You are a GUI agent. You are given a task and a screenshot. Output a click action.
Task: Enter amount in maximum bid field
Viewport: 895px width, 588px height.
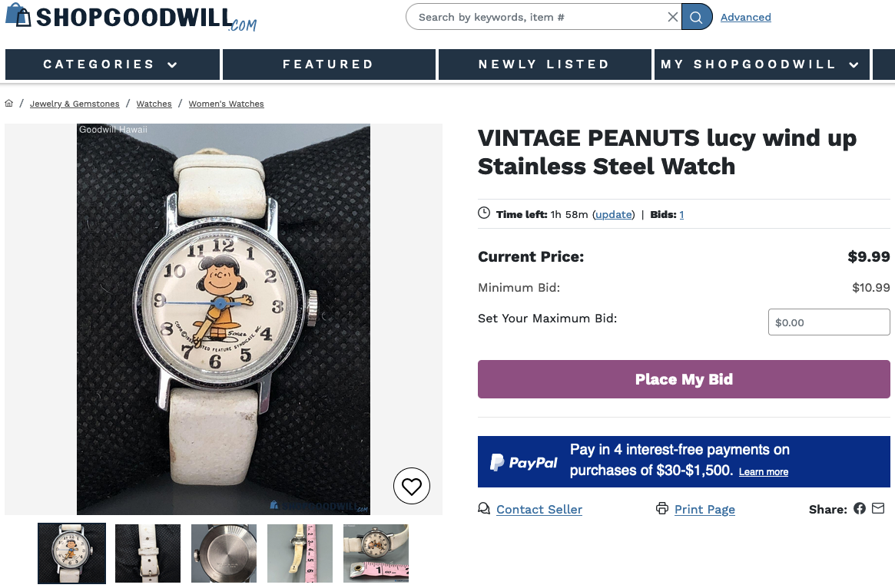coord(828,322)
